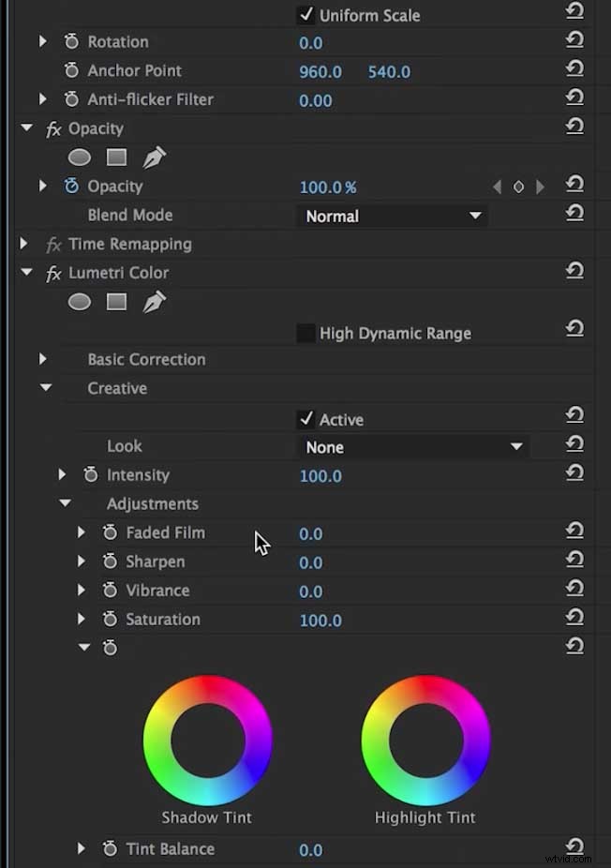Select the free draw bezier pen under Opacity

[x=154, y=157]
